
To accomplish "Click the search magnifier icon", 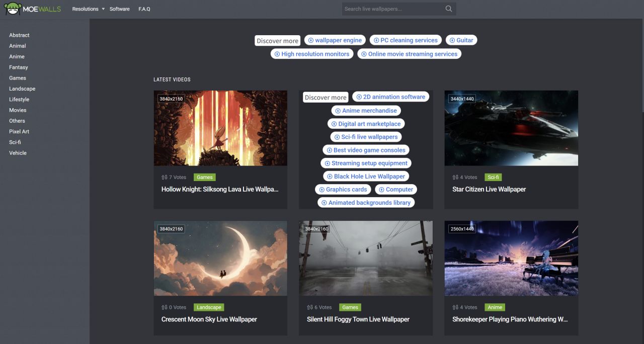I will (449, 9).
